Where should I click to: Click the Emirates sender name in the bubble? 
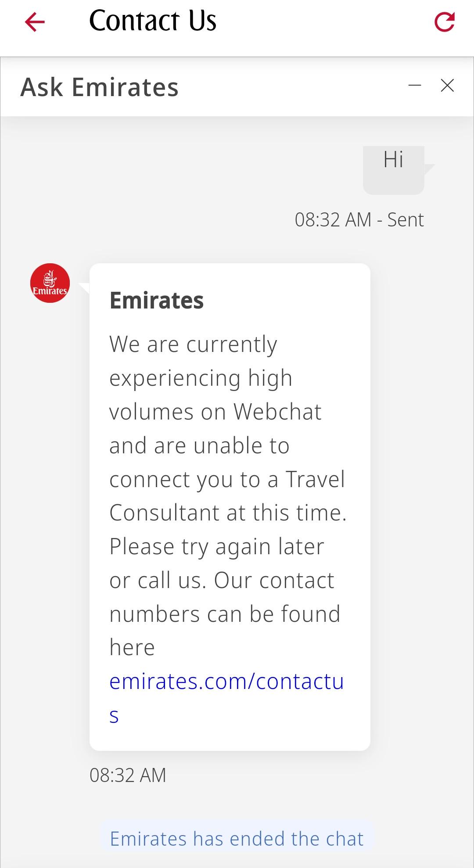pos(157,301)
